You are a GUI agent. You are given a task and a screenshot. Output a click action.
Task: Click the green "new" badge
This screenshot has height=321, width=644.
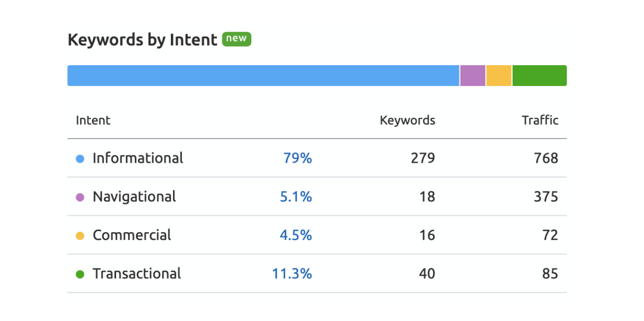(237, 39)
